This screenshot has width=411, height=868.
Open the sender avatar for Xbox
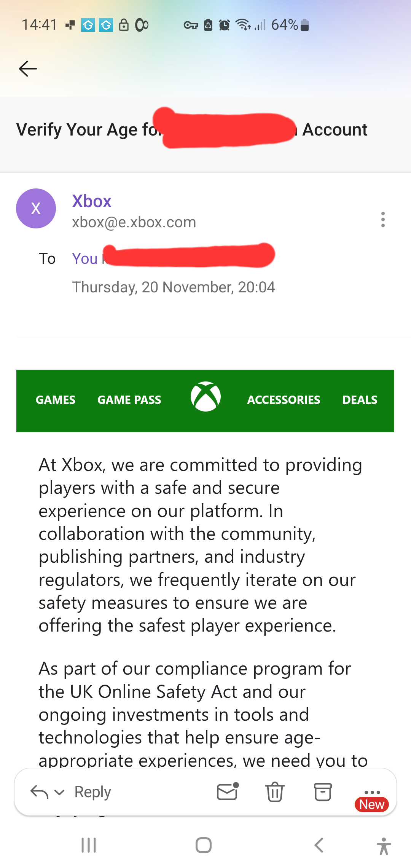pyautogui.click(x=36, y=208)
